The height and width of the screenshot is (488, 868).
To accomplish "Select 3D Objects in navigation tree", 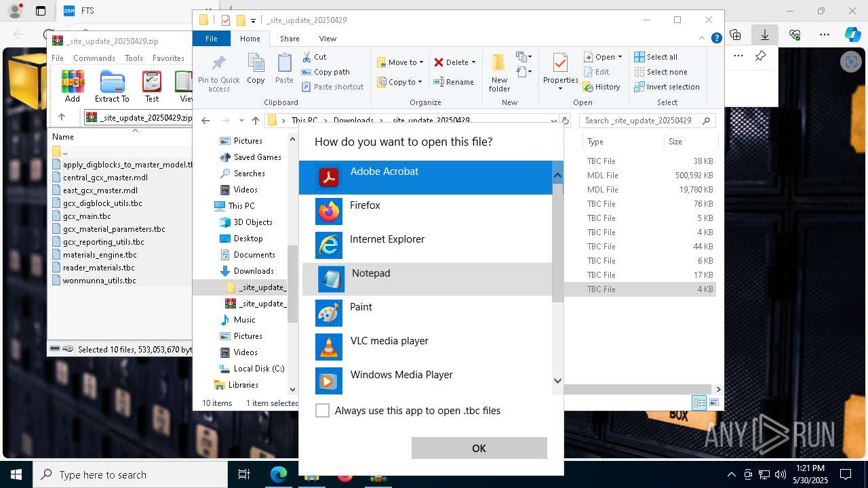I will point(246,222).
